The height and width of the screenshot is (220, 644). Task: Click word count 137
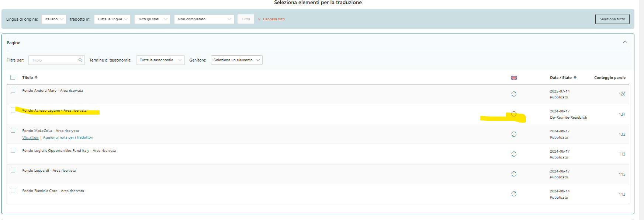point(622,114)
